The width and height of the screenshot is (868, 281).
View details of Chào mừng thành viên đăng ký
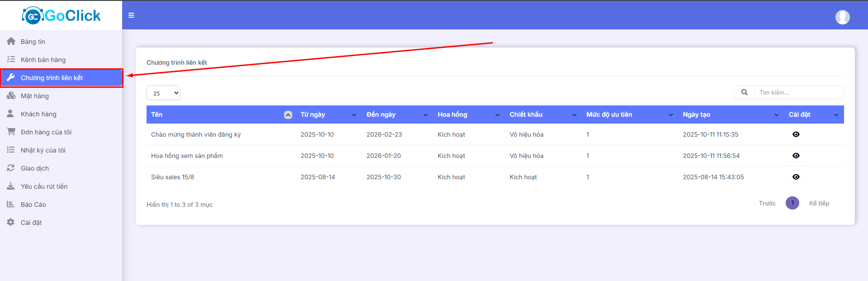click(796, 134)
